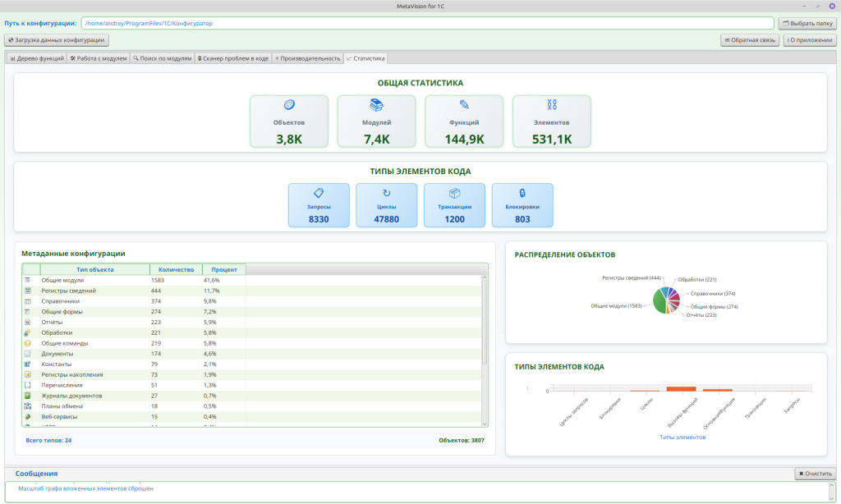Click the Типы элементов chart axis link
Image resolution: width=841 pixels, height=504 pixels.
pos(682,437)
